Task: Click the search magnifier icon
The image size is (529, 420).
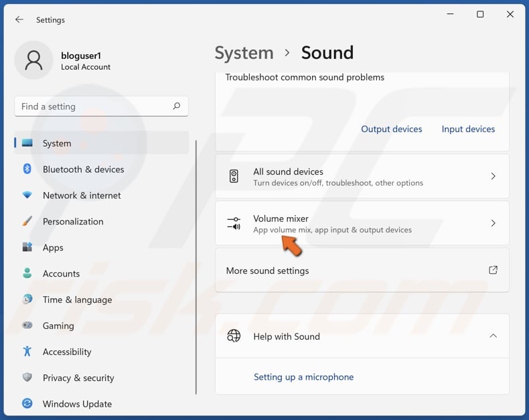Action: [177, 107]
